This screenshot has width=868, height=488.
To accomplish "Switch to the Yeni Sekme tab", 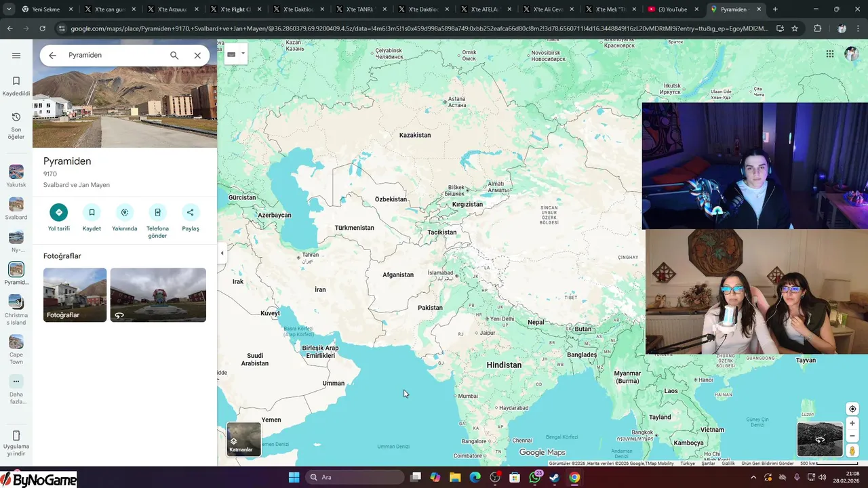I will 46,9.
